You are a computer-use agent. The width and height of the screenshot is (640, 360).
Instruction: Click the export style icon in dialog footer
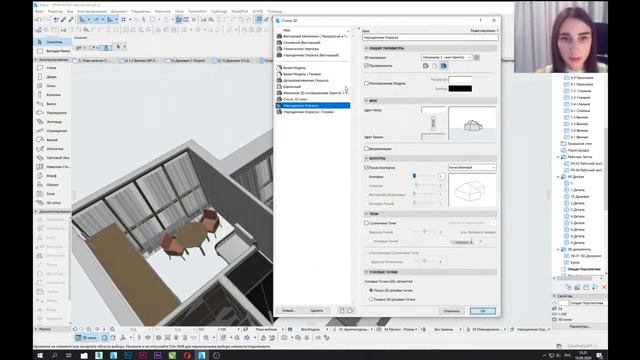[350, 310]
